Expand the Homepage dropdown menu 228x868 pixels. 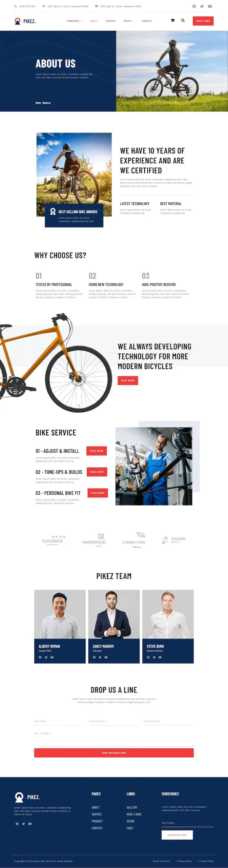pos(75,21)
